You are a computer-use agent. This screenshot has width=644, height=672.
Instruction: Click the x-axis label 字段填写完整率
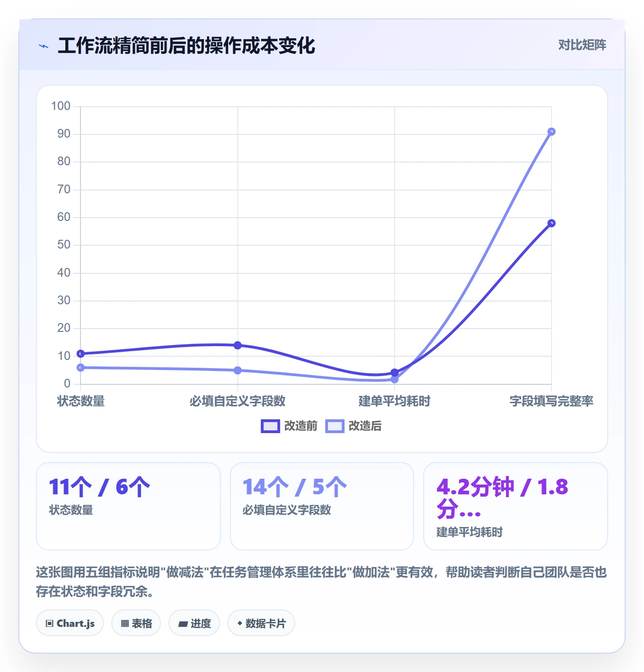(551, 401)
